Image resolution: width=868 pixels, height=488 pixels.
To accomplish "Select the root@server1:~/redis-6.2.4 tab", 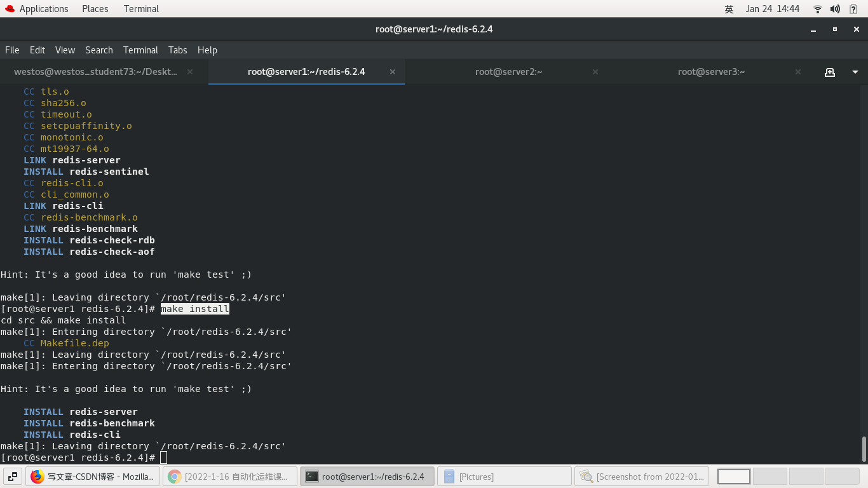I will tap(306, 72).
